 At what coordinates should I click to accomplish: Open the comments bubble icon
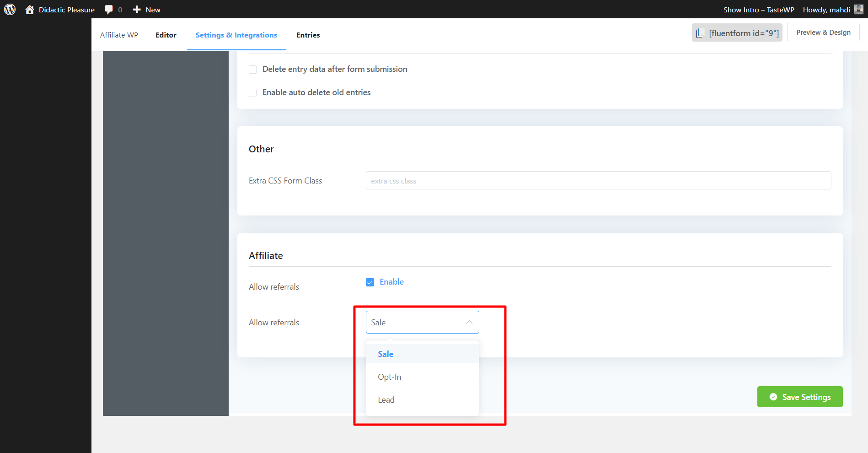(x=109, y=10)
